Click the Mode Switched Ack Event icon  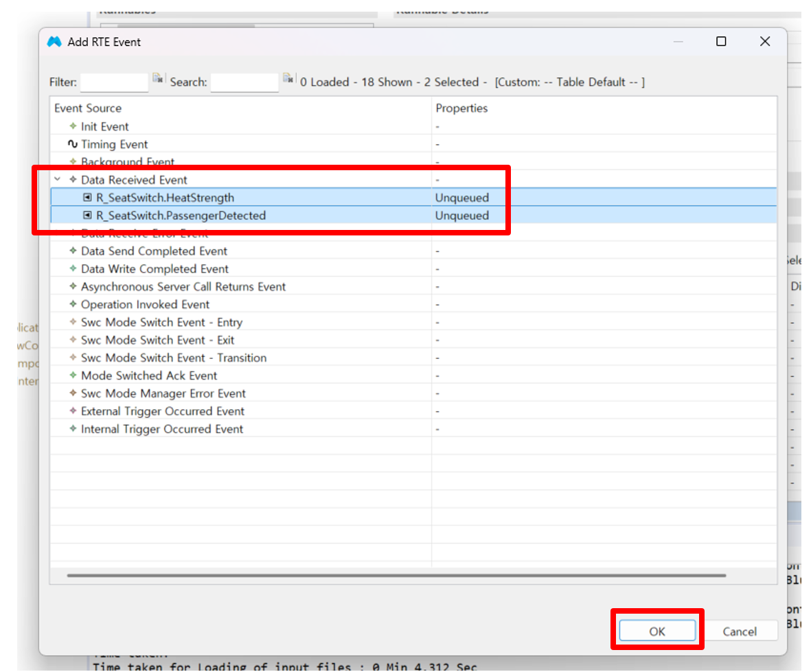point(73,375)
